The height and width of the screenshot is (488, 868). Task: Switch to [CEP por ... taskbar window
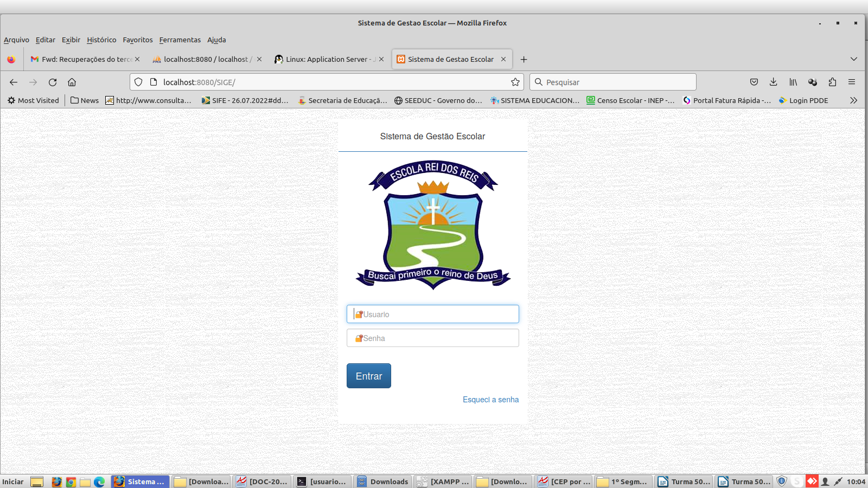click(564, 481)
